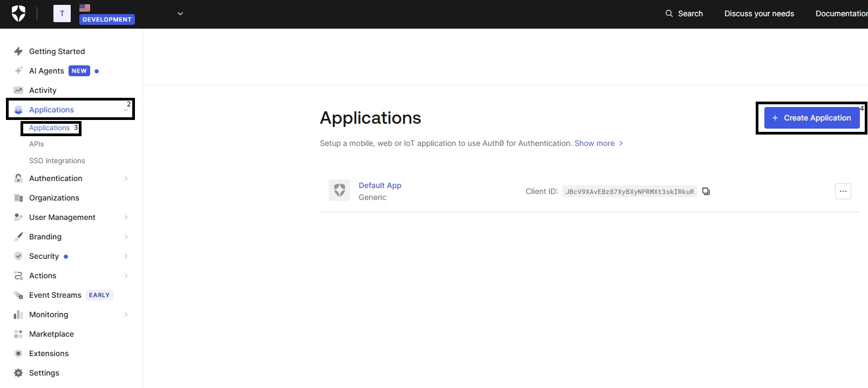Image resolution: width=868 pixels, height=388 pixels.
Task: Click the Auth0 shield logo
Action: click(x=18, y=14)
